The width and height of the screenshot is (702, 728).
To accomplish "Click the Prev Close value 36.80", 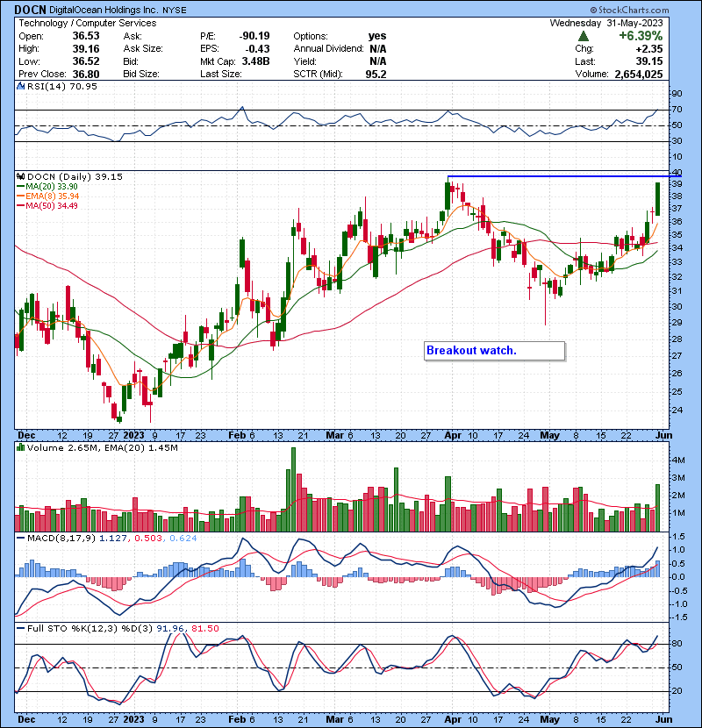I will [x=86, y=74].
